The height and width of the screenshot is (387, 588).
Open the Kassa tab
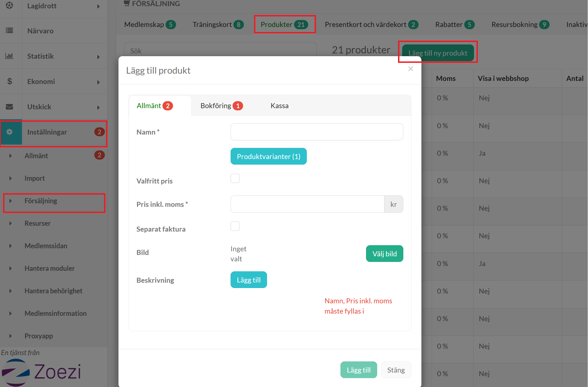279,106
